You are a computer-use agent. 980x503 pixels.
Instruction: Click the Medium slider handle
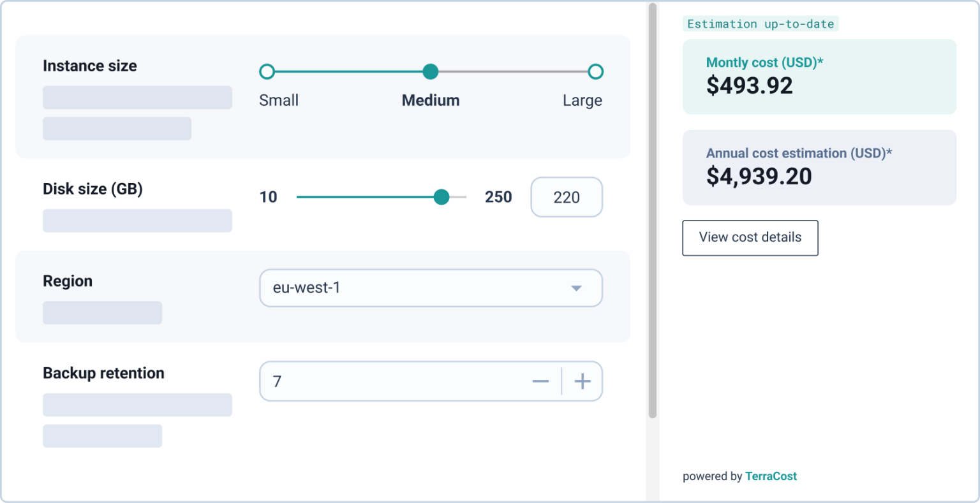tap(431, 71)
